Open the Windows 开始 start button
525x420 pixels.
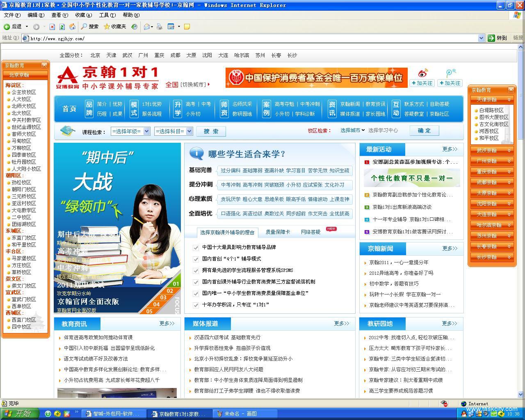click(x=20, y=413)
